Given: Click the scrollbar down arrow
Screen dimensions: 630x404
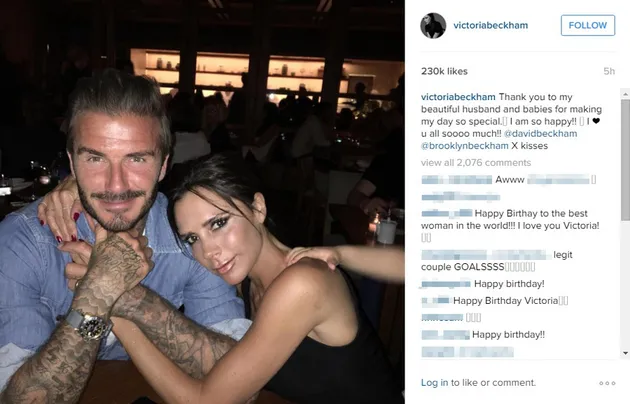Looking at the screenshot, I should coord(625,353).
